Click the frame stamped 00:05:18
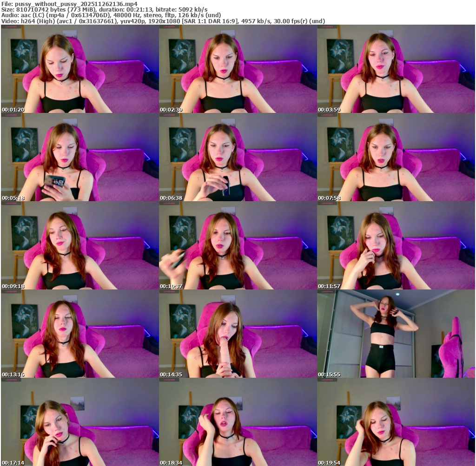Screen dimensions: 476x466 (79, 157)
